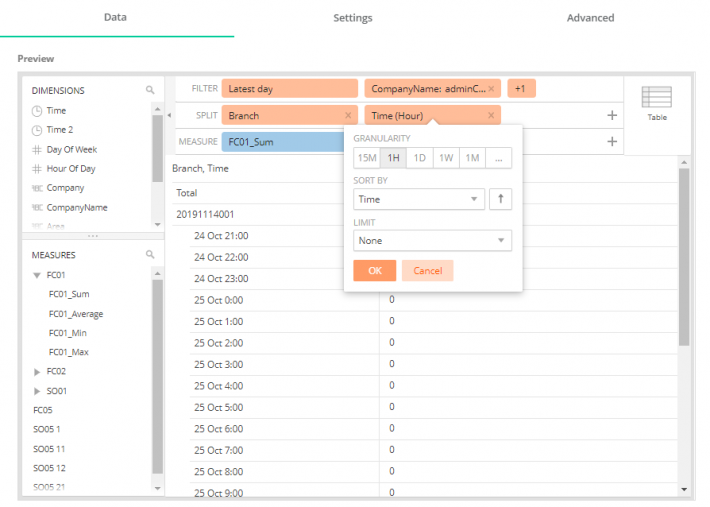This screenshot has width=710, height=507.
Task: Open the Table visualization selector
Action: (657, 104)
